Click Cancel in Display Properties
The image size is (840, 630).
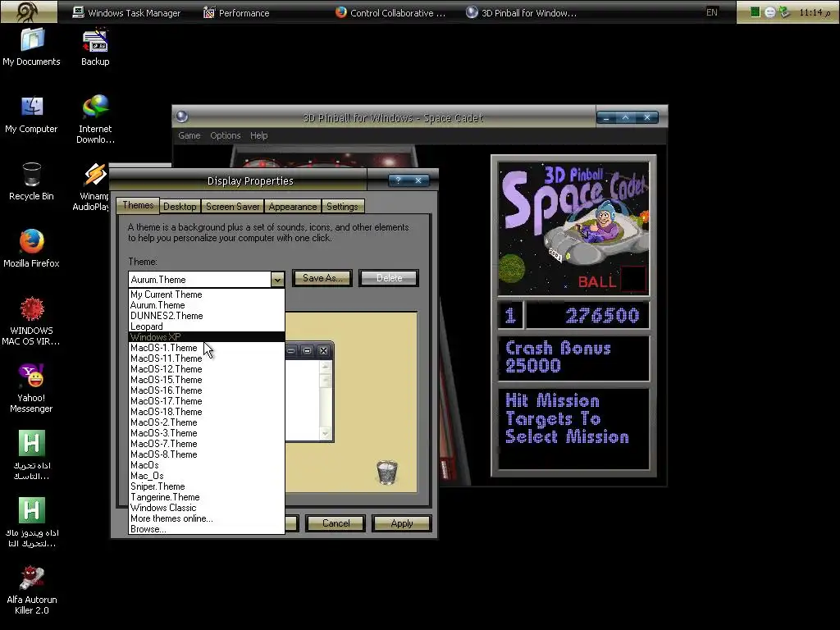pos(336,523)
